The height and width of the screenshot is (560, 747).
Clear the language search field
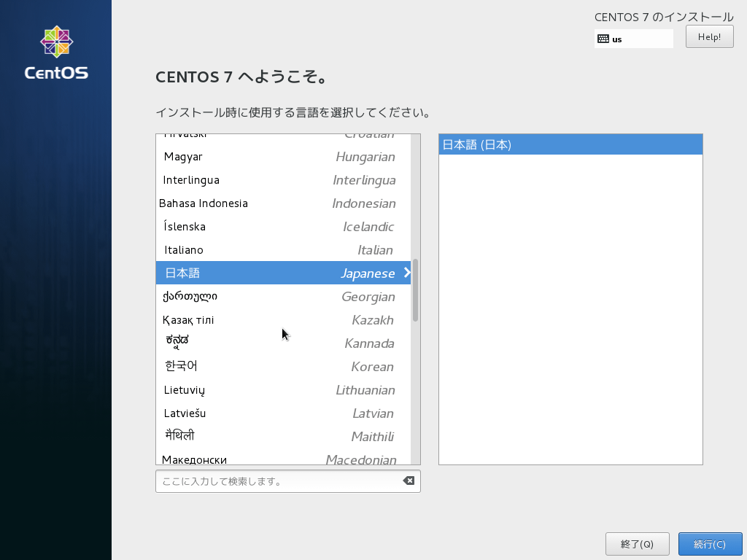coord(409,481)
